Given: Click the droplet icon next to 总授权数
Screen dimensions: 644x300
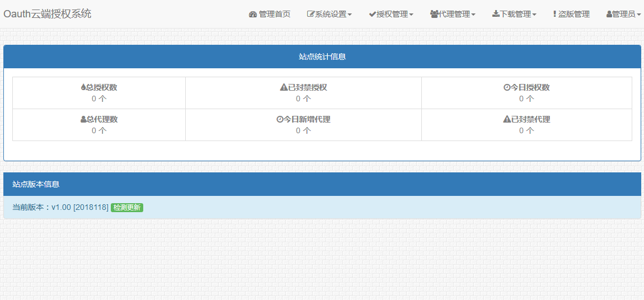Looking at the screenshot, I should 83,88.
